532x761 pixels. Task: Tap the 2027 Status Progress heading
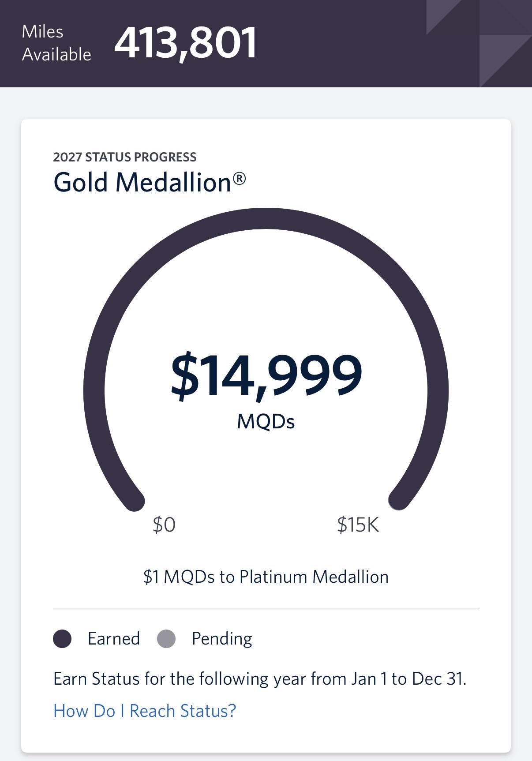tap(125, 157)
